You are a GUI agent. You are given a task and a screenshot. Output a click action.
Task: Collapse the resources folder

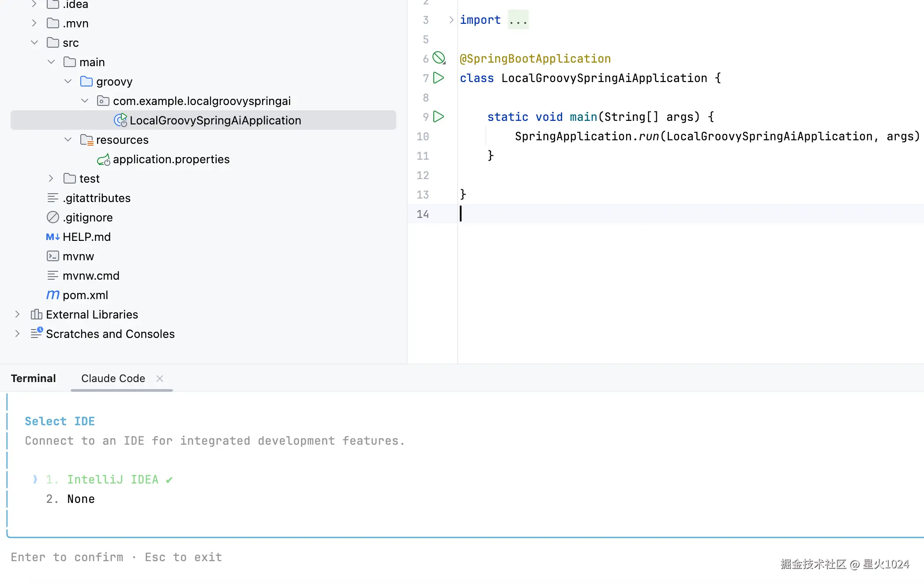coord(68,140)
